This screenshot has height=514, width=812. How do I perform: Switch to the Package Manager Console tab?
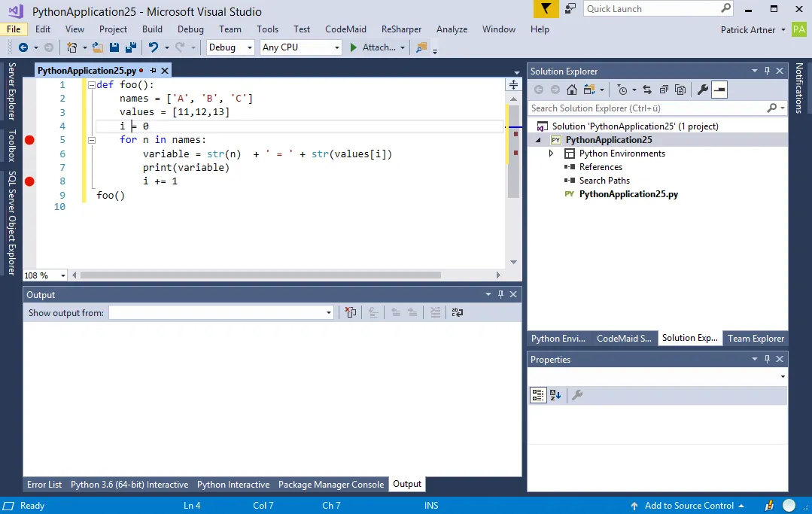331,484
